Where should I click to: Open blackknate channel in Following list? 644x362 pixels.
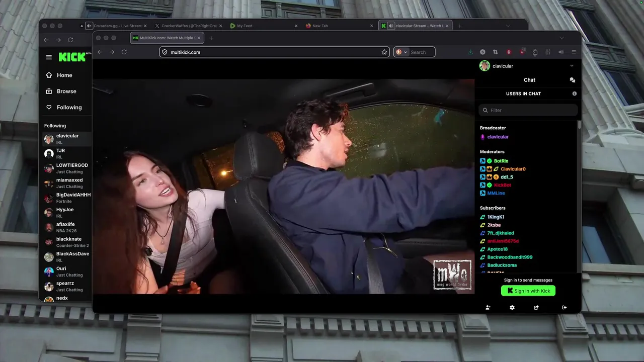[66, 242]
